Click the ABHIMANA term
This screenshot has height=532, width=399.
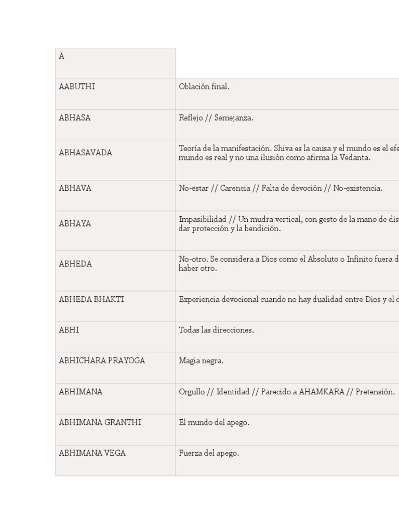pos(81,392)
